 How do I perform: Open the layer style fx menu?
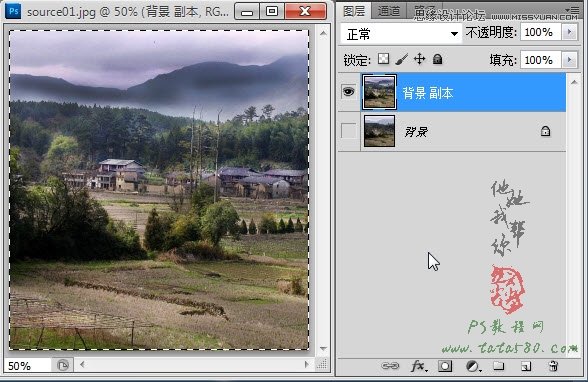coord(418,366)
